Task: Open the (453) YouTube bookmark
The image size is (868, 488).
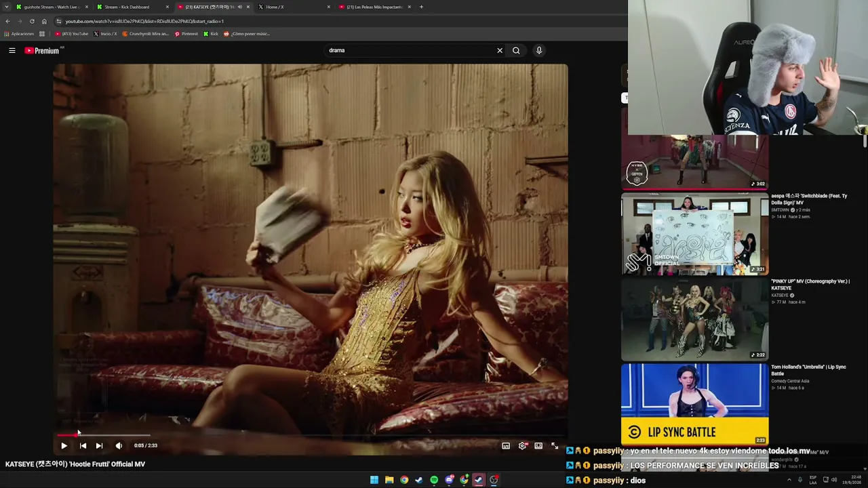Action: tap(72, 33)
